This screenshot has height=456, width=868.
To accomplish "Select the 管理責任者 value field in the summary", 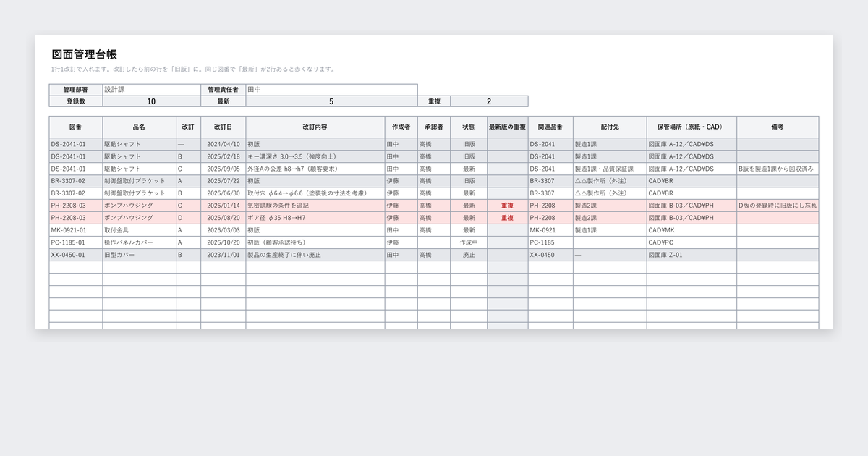I will [331, 90].
